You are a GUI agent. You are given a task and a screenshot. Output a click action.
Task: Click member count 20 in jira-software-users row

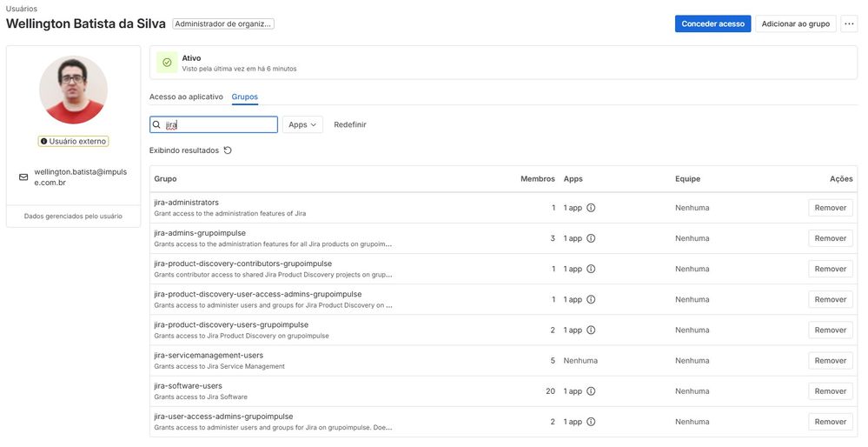tap(550, 391)
